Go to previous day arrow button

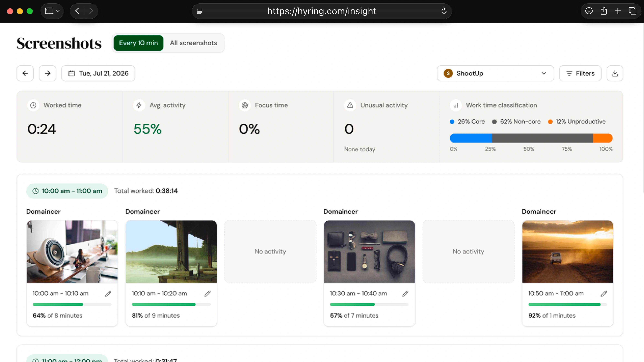[25, 73]
